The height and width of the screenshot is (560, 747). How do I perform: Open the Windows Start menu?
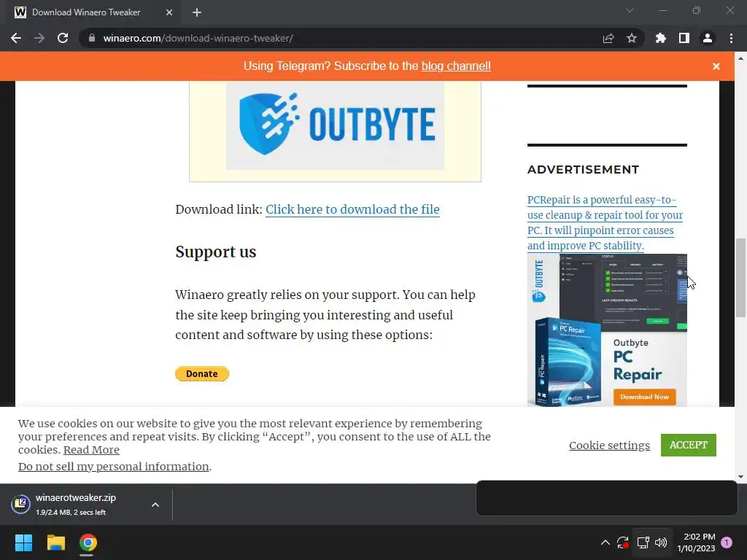point(23,542)
